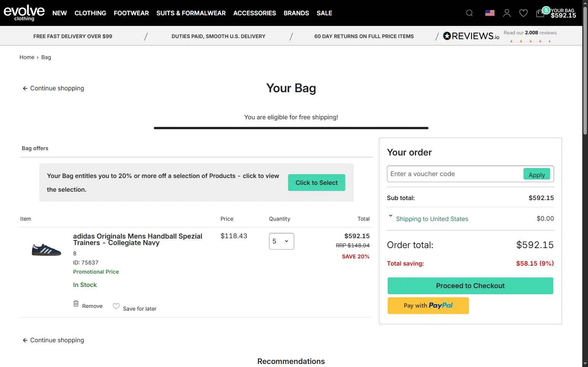
Task: Click the $118.43 unit price
Action: pos(234,236)
